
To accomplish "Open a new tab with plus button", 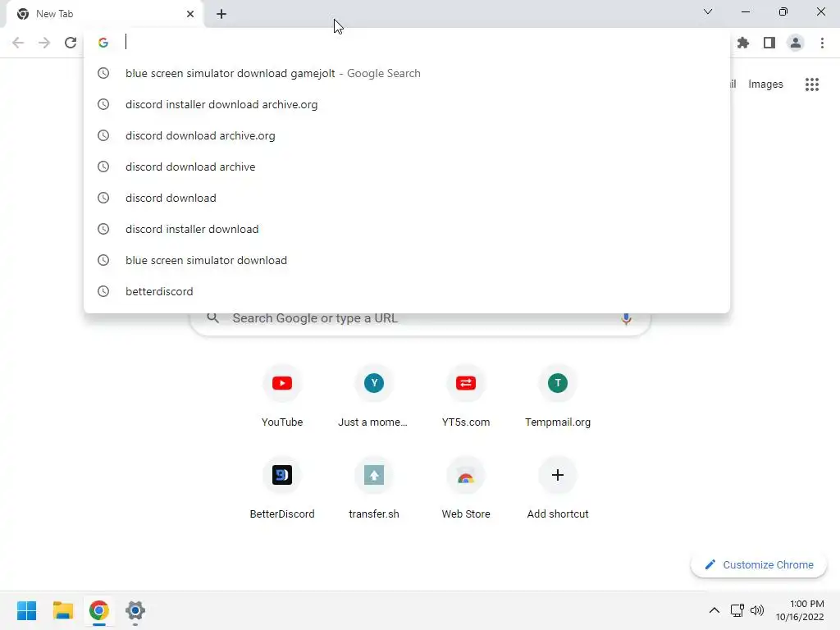I will tap(221, 14).
